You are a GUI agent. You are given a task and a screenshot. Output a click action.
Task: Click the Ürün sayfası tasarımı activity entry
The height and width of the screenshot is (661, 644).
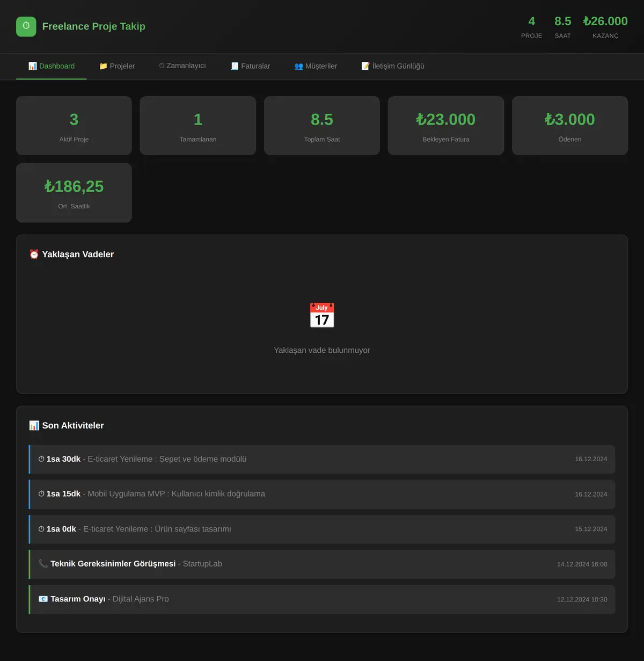pos(322,529)
